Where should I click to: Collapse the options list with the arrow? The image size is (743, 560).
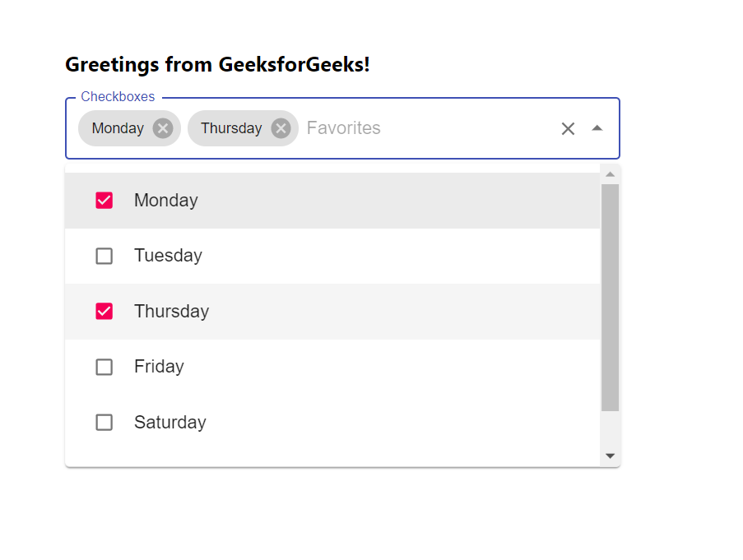[597, 128]
